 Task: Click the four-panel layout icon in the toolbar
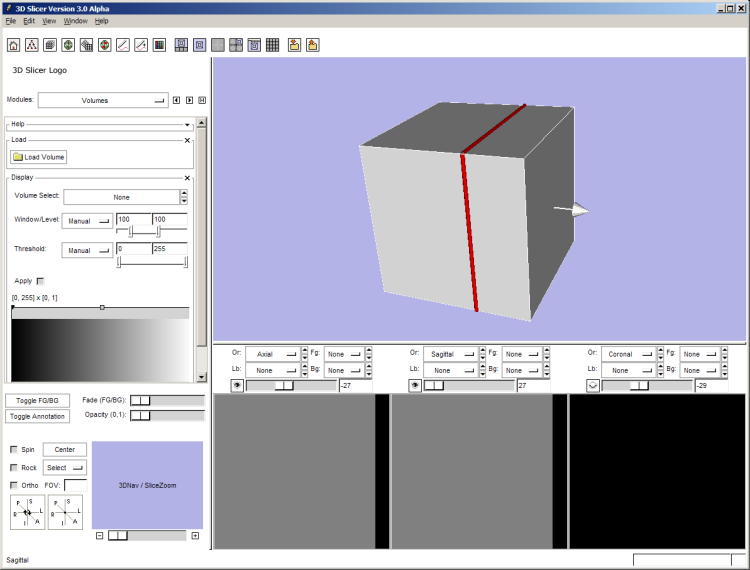click(236, 45)
